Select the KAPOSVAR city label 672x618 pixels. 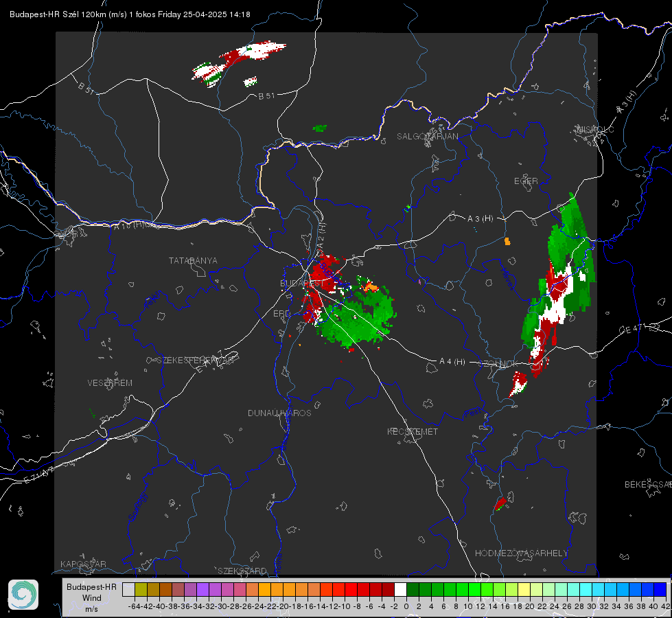pyautogui.click(x=83, y=564)
